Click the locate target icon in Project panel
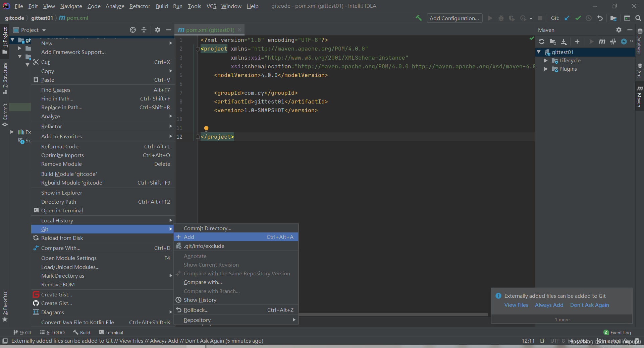The image size is (644, 348). pos(133,30)
